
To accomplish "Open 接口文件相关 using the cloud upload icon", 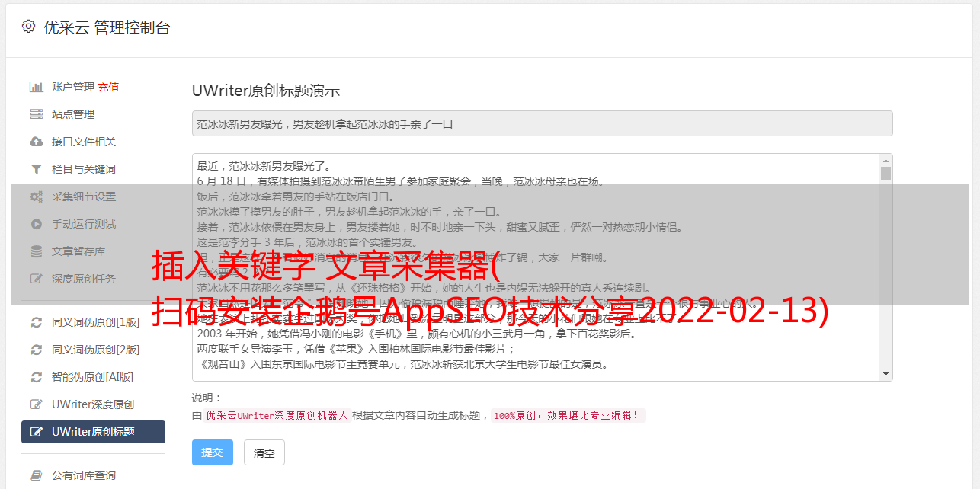I will point(36,142).
